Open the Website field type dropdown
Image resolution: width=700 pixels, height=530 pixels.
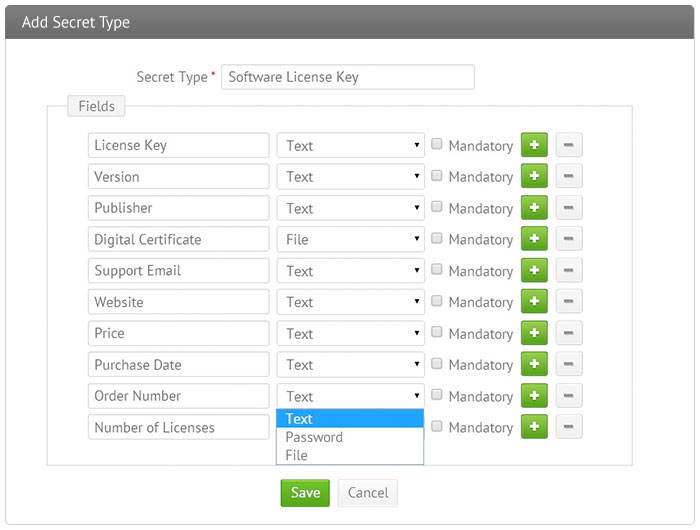[x=350, y=302]
